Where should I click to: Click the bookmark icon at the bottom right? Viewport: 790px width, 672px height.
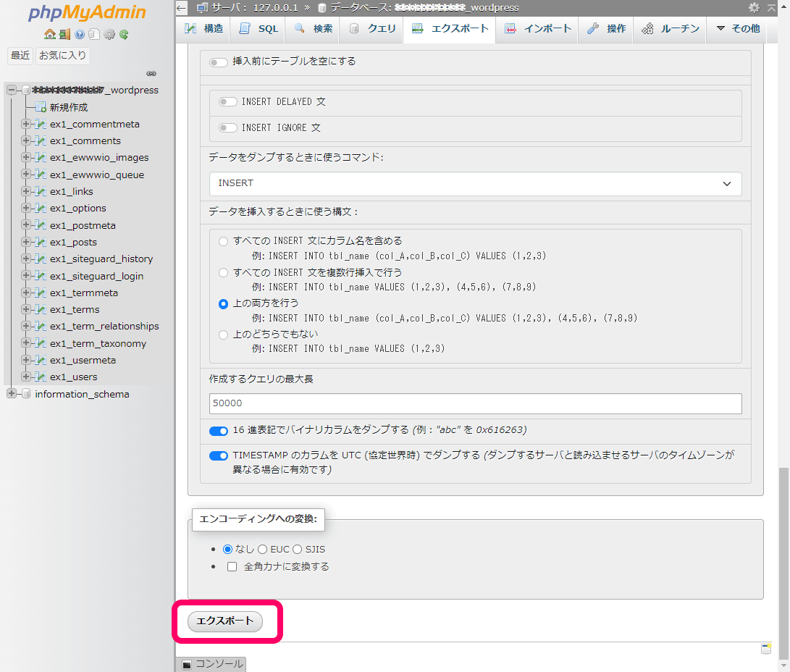point(766,649)
